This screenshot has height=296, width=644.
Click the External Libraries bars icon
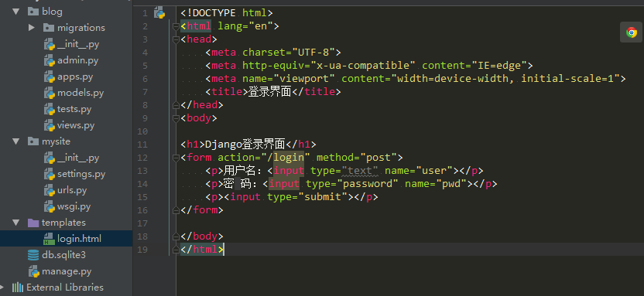[x=18, y=287]
